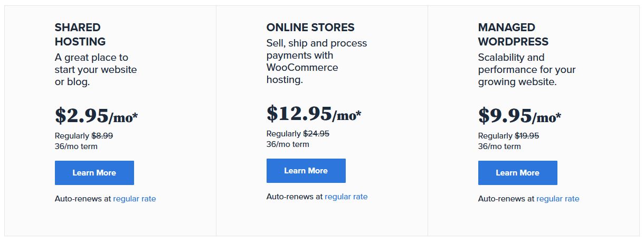Click the $2.95/mo price
The image size is (644, 240).
[x=96, y=116]
